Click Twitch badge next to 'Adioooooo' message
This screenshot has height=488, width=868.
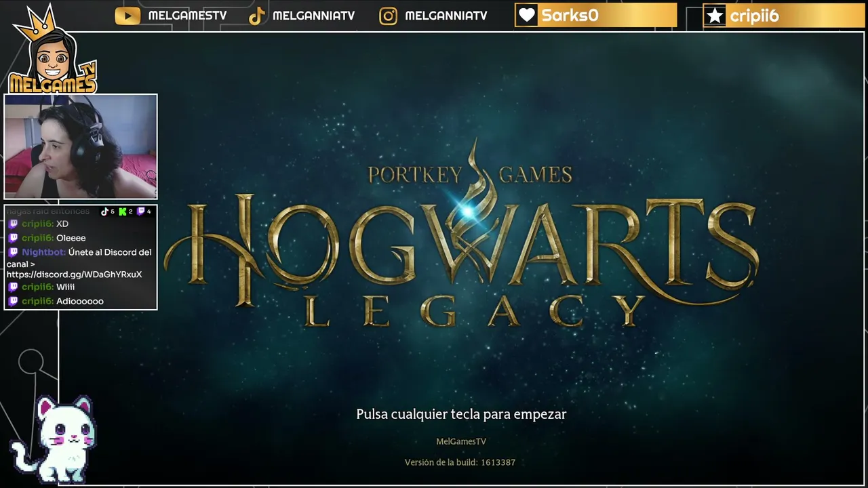[x=13, y=301]
